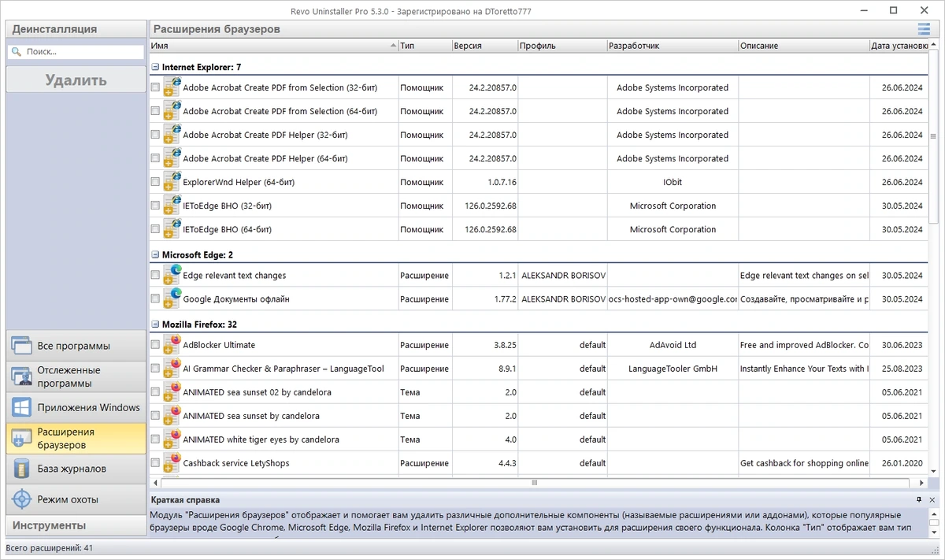Click the Деинсталляция panel header
The height and width of the screenshot is (560, 945).
[76, 29]
